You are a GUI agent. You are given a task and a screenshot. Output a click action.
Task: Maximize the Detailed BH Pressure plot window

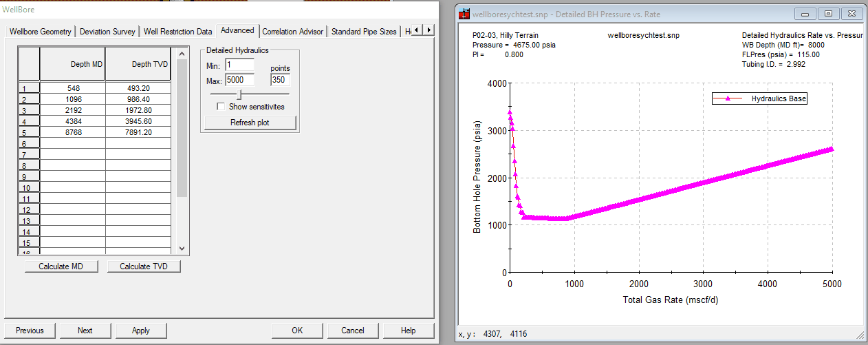(x=829, y=13)
